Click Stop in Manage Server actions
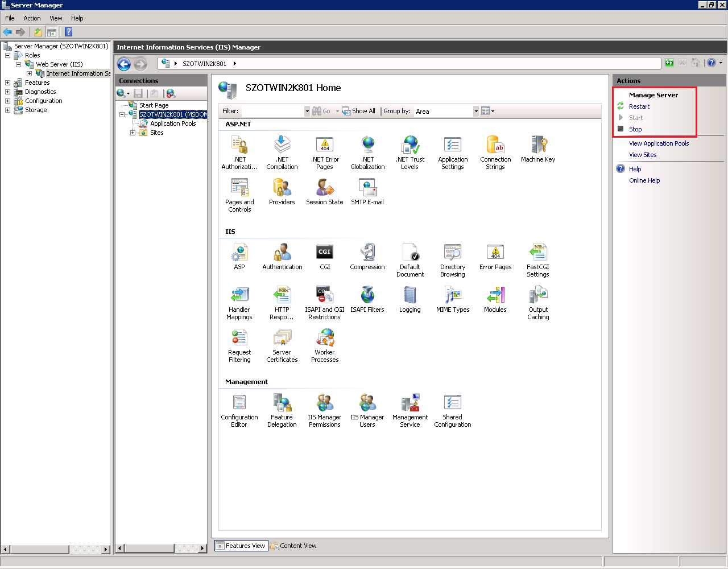This screenshot has width=728, height=569. 635,129
